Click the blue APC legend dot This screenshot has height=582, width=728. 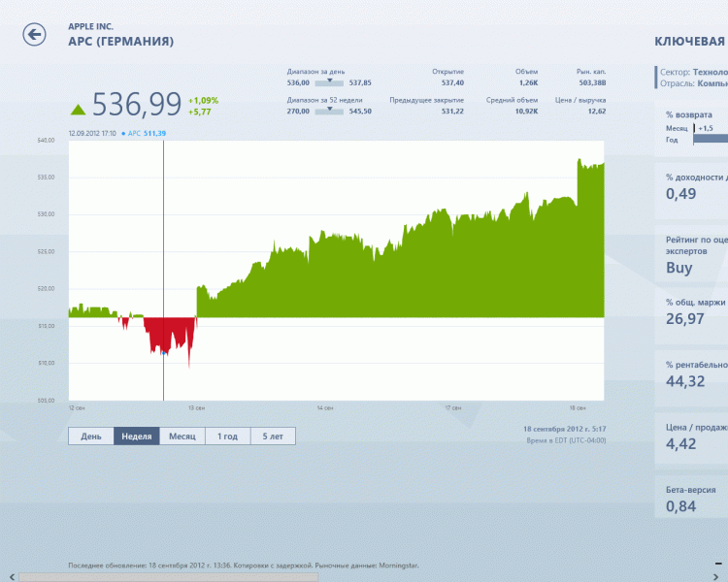tap(123, 133)
